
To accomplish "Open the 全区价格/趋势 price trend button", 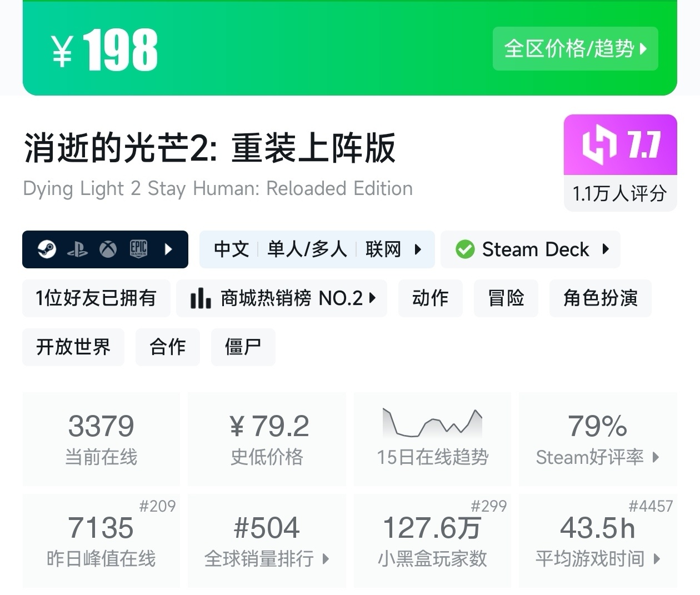I will point(575,49).
